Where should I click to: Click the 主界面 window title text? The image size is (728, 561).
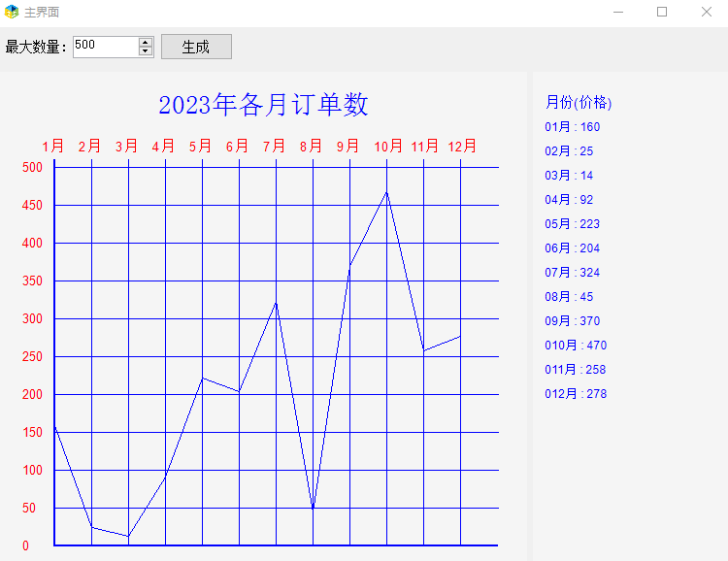click(42, 12)
